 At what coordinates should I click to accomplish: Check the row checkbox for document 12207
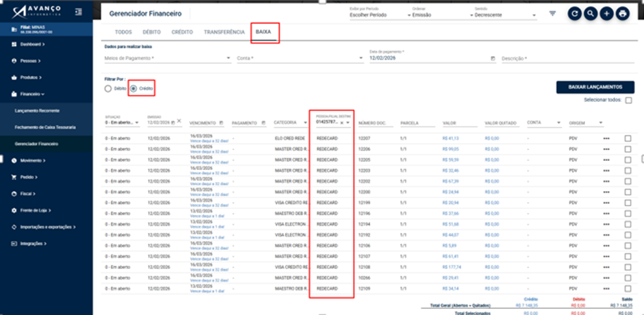pos(628,138)
